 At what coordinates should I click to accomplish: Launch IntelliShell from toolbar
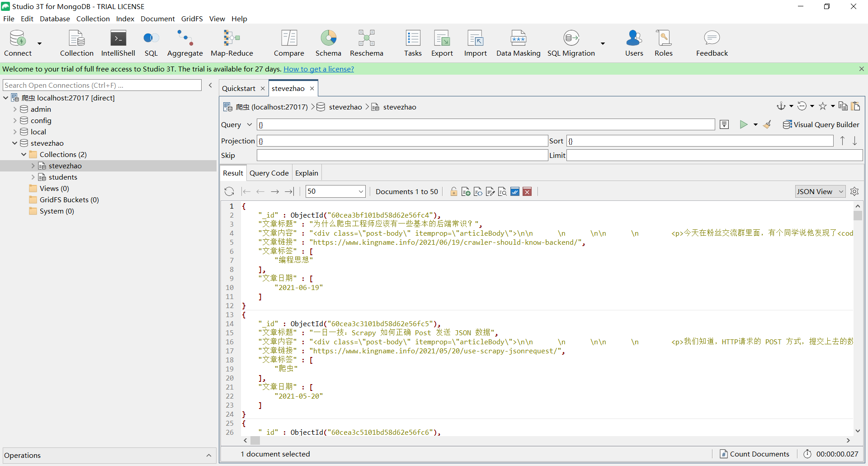click(x=118, y=43)
